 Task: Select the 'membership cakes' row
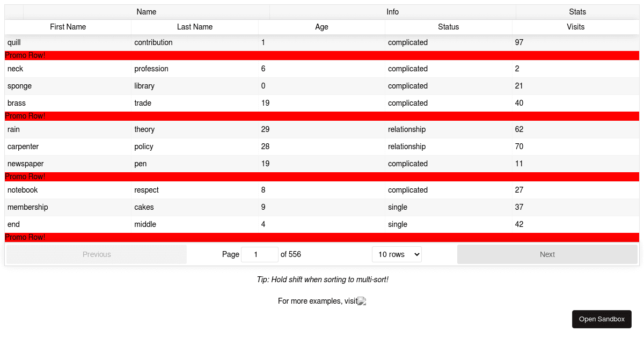coord(68,207)
